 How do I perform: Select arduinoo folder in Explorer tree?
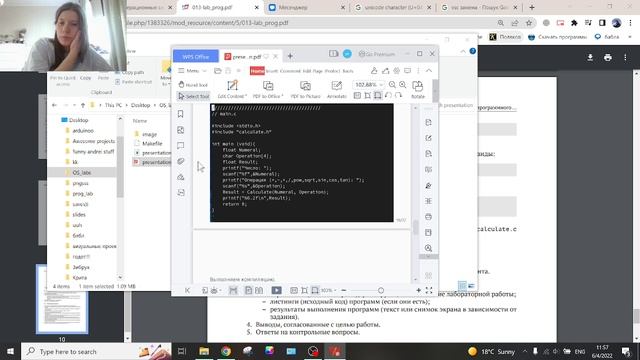83,131
